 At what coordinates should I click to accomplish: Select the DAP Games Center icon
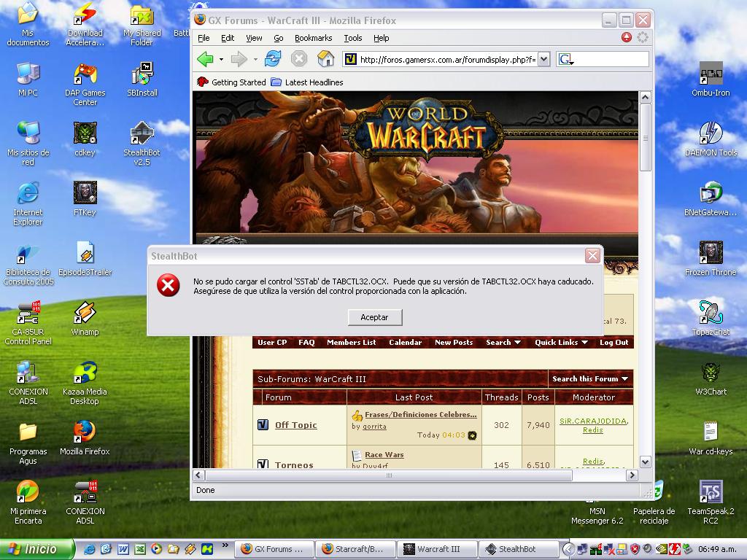(85, 84)
